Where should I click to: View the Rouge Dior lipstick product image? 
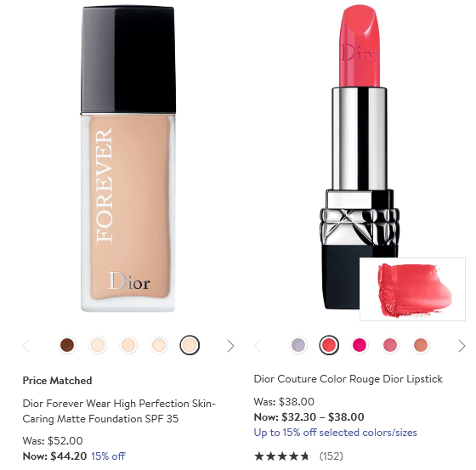click(x=360, y=157)
